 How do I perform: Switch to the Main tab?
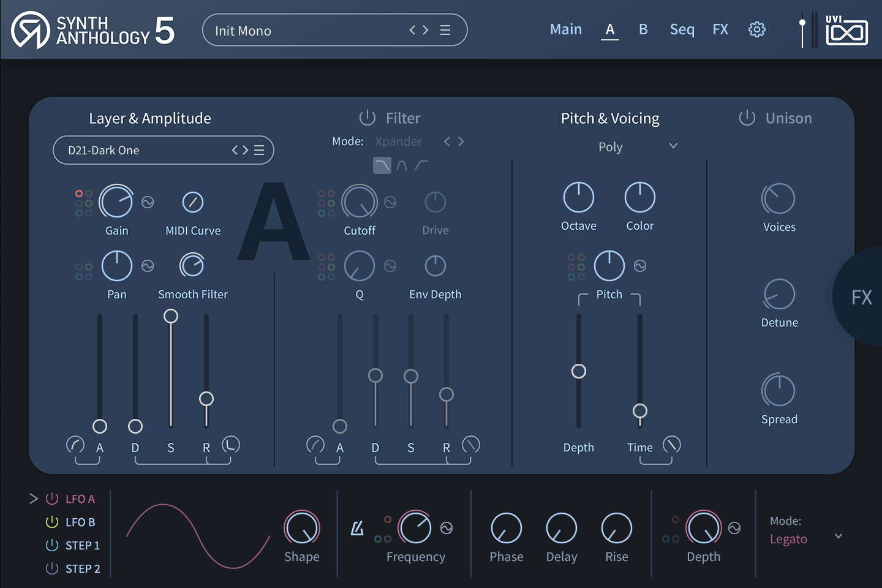(x=566, y=29)
